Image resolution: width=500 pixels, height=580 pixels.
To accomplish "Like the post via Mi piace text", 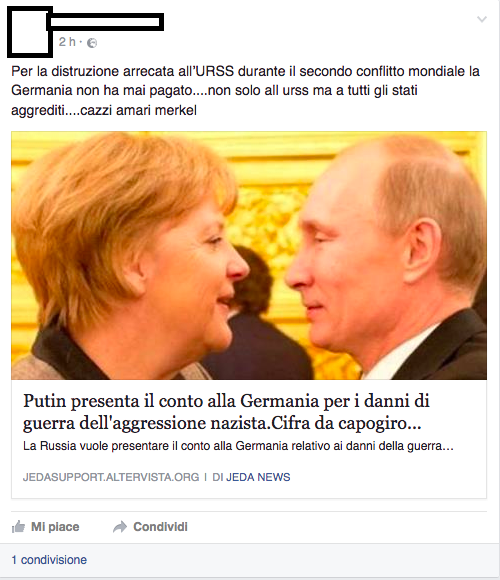I will (x=55, y=526).
